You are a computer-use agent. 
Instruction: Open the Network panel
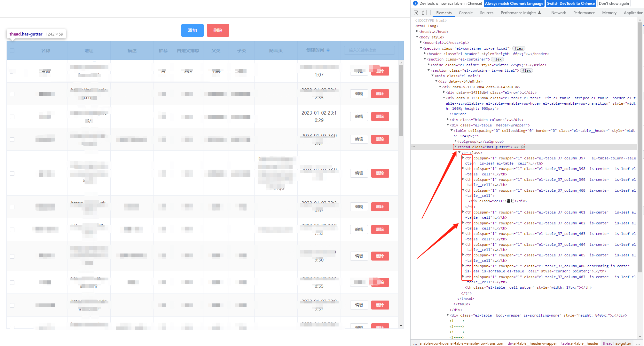tap(558, 13)
